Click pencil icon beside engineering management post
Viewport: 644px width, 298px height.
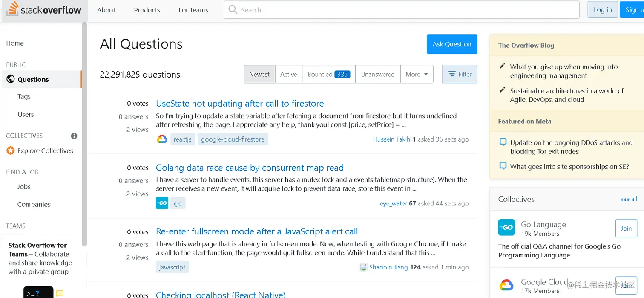point(502,67)
